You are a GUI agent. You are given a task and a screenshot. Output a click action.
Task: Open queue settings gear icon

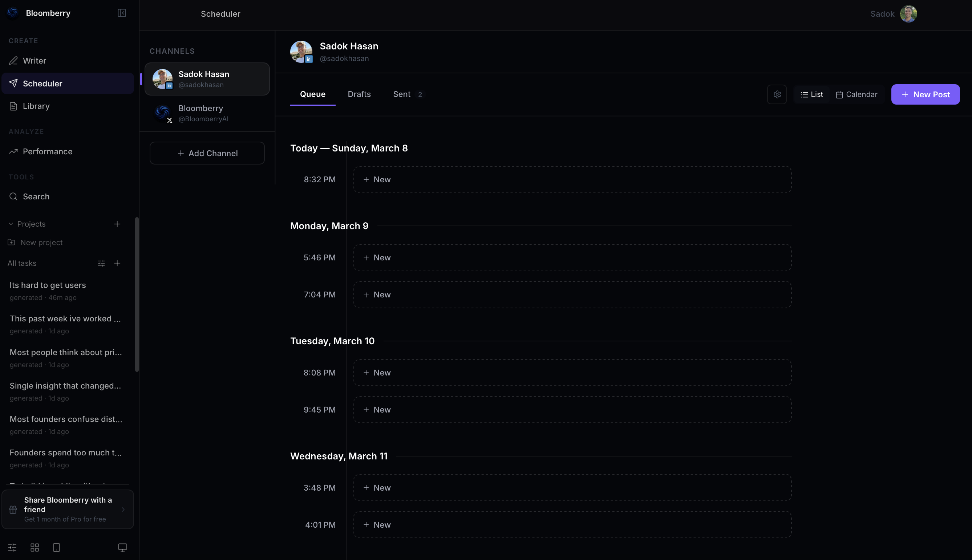tap(777, 94)
